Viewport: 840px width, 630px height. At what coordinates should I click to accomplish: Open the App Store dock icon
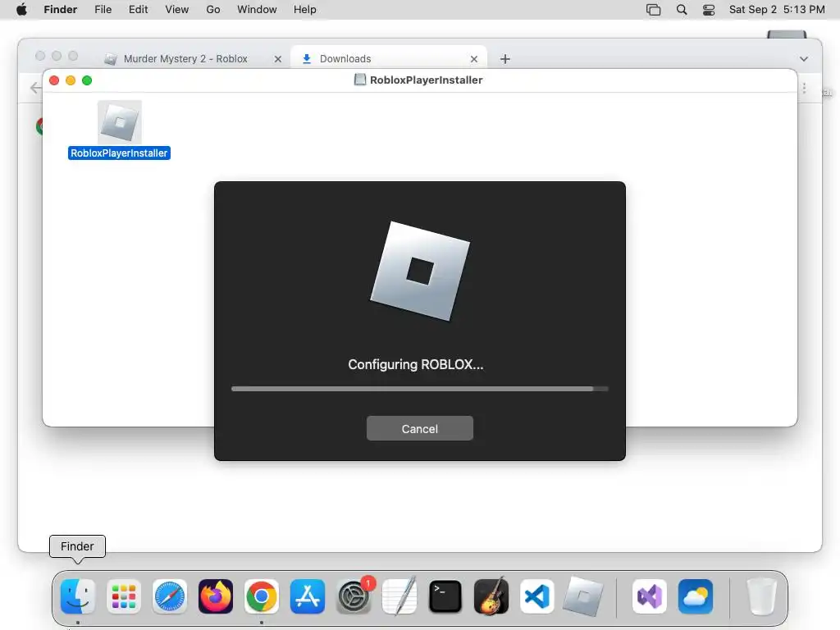pos(308,596)
